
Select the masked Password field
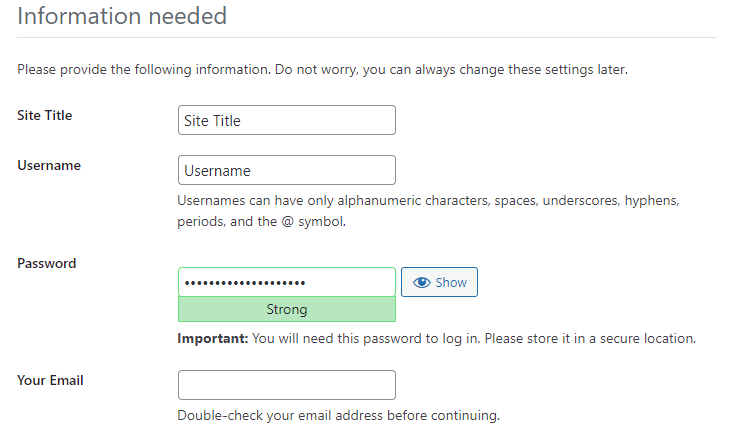(286, 282)
